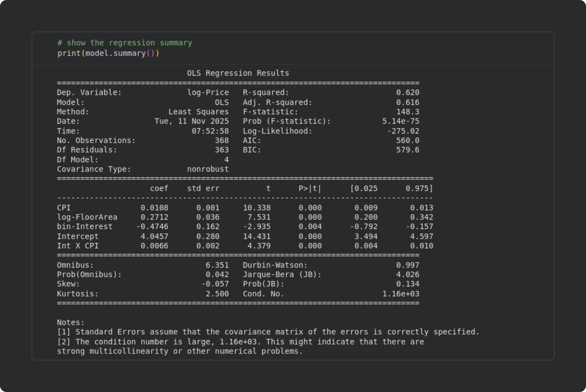The width and height of the screenshot is (586, 392).
Task: Click the R-squared value 0.620
Action: pos(407,93)
